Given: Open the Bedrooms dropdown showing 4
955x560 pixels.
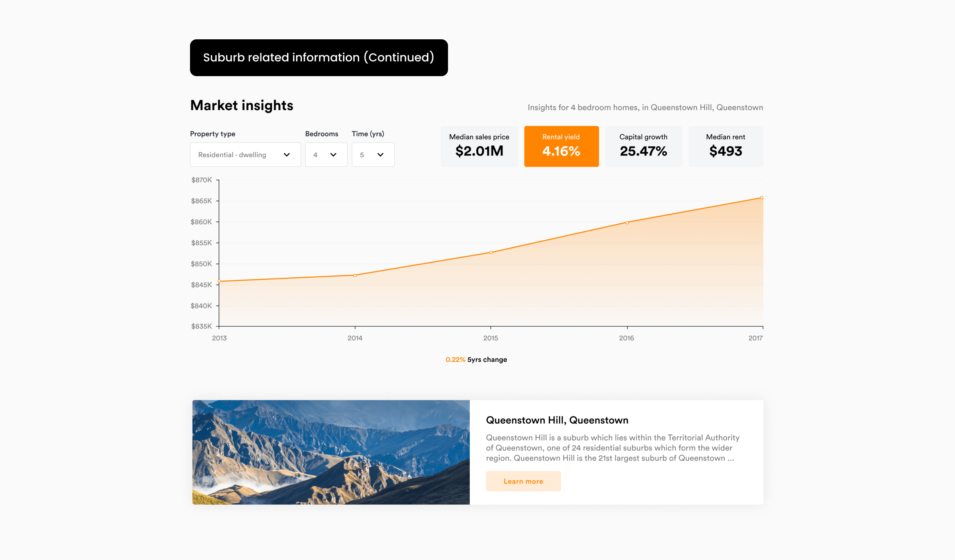Looking at the screenshot, I should click(326, 155).
